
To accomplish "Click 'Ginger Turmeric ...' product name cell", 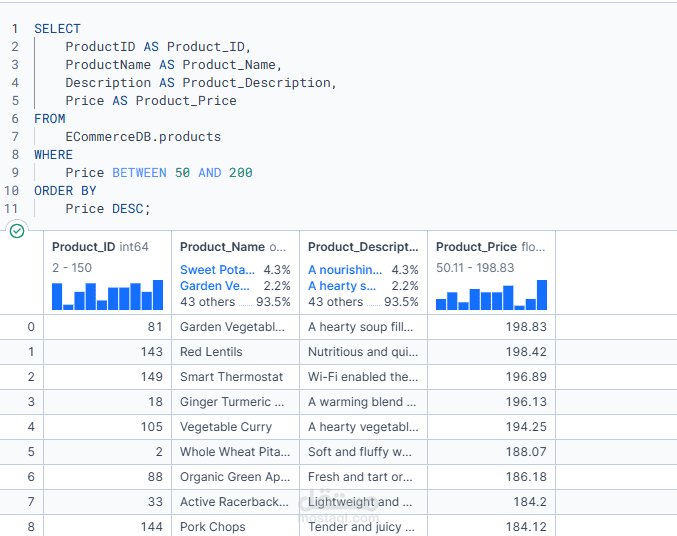I will 232,402.
